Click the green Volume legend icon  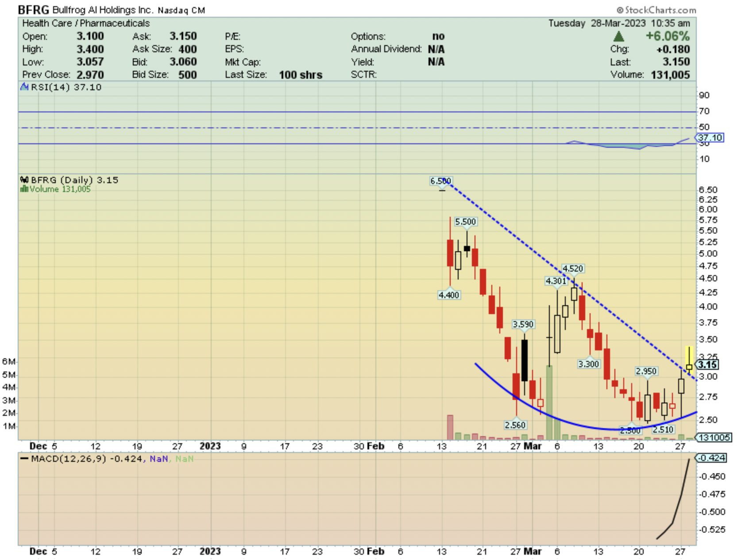click(24, 189)
